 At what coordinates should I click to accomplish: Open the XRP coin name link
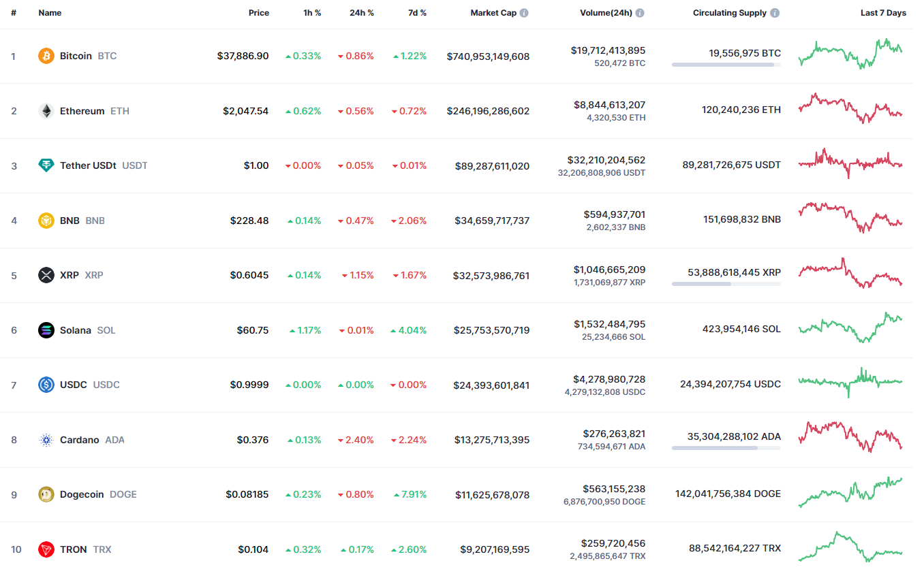pos(70,275)
